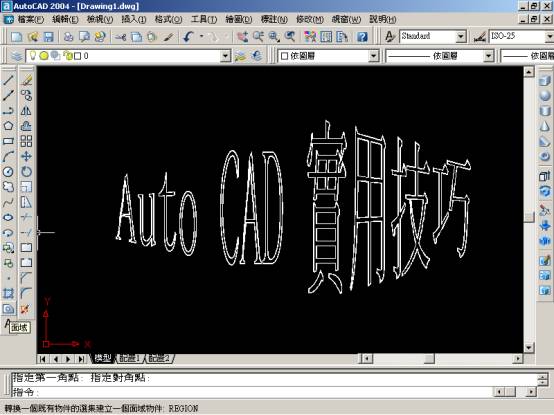This screenshot has width=554, height=415.
Task: Activate the Zoom Window tool
Action: point(274,37)
